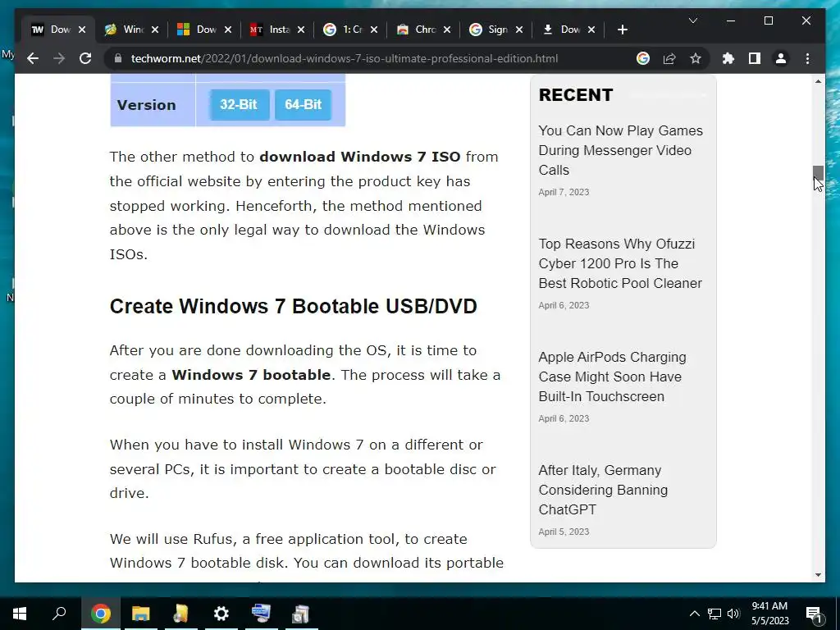Open the Chrome profile avatar
The height and width of the screenshot is (630, 840).
coord(781,58)
